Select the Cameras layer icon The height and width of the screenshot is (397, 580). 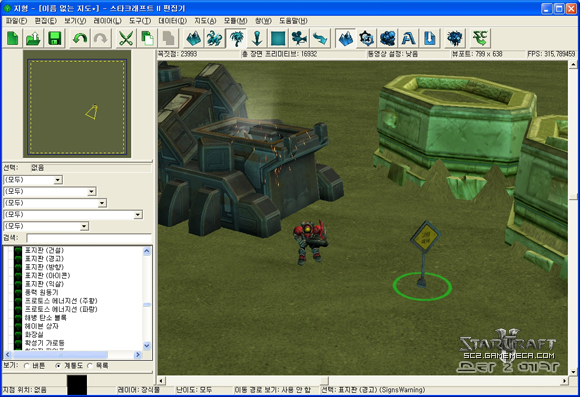point(299,38)
